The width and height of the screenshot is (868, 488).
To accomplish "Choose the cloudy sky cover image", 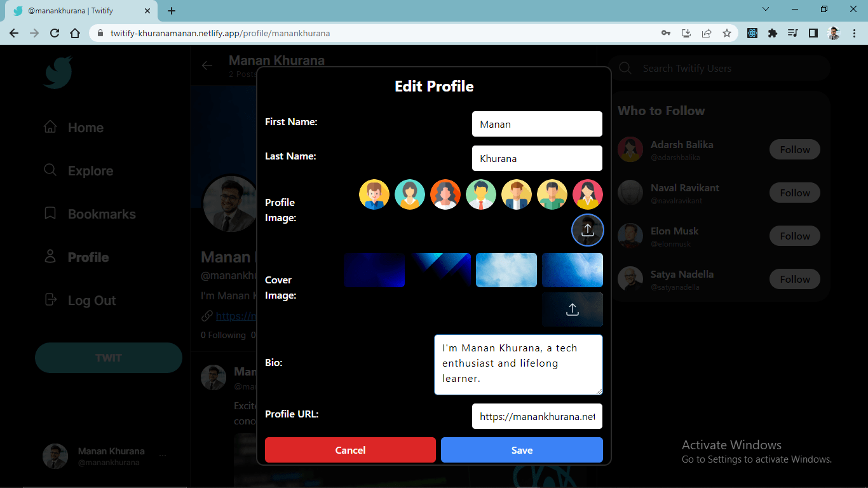I will (506, 269).
